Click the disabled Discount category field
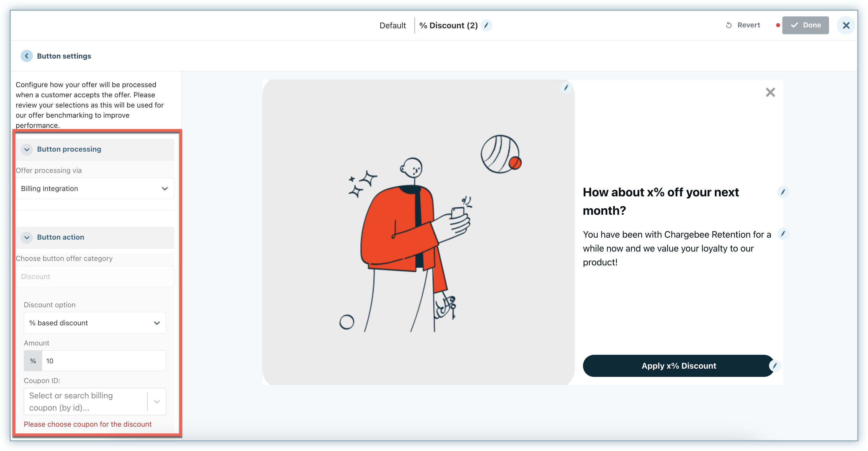 coord(95,276)
